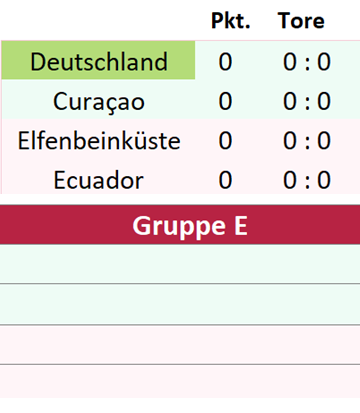Viewport: 360px width, 413px height.
Task: Select Elfenbeinküste's goals cell 0 : 0
Action: 307,140
